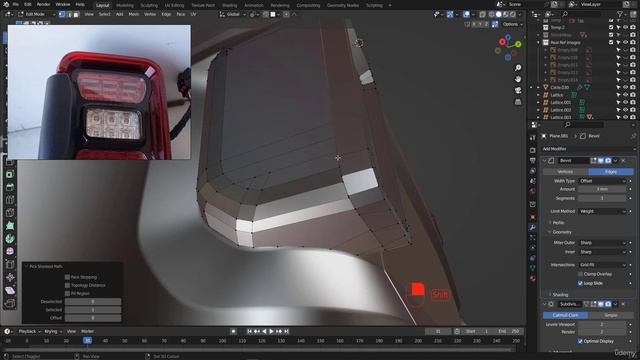
Task: Toggle Face Stepping checkbox
Action: 67,277
